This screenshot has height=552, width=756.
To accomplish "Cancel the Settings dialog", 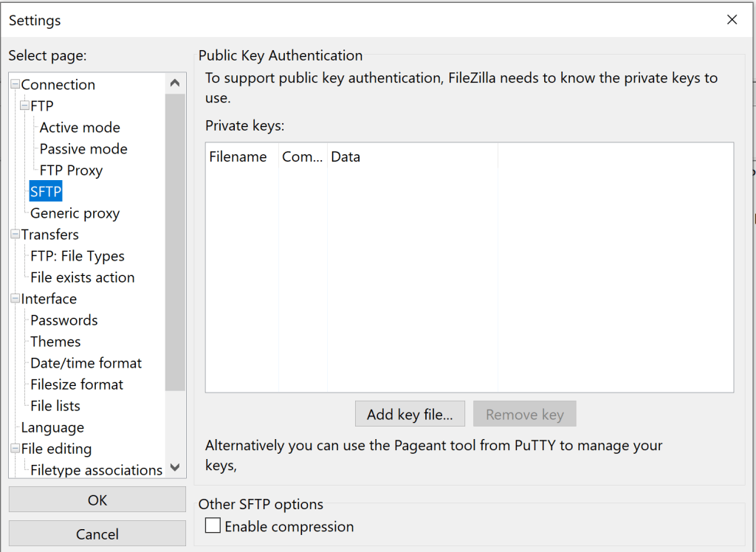I will (x=97, y=534).
